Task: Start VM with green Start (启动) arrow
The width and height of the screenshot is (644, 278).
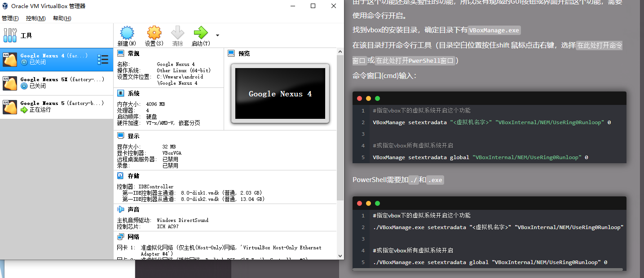Action: [x=200, y=33]
